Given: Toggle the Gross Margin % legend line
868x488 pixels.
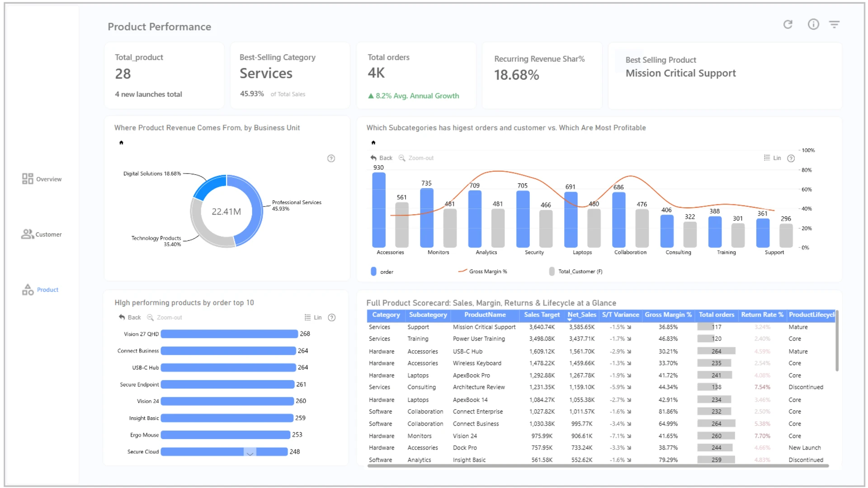Looking at the screenshot, I should pos(482,272).
